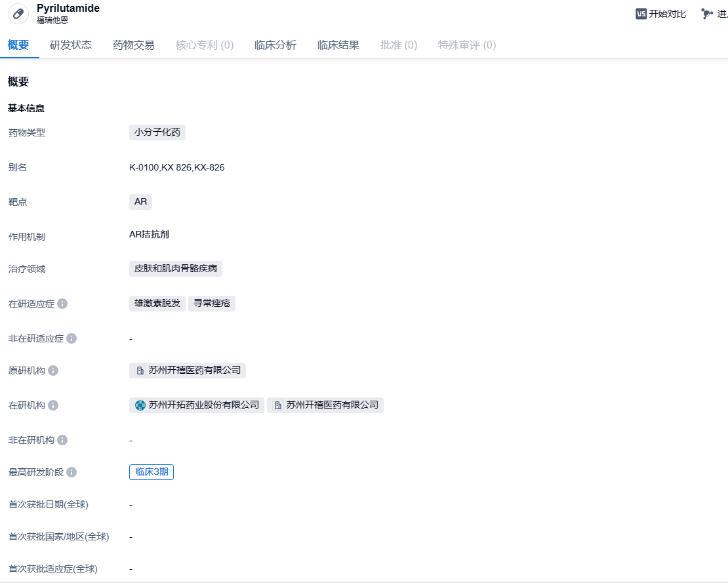The width and height of the screenshot is (728, 583).
Task: Click info icon beside 非在研机构 label
Action: coord(62,440)
